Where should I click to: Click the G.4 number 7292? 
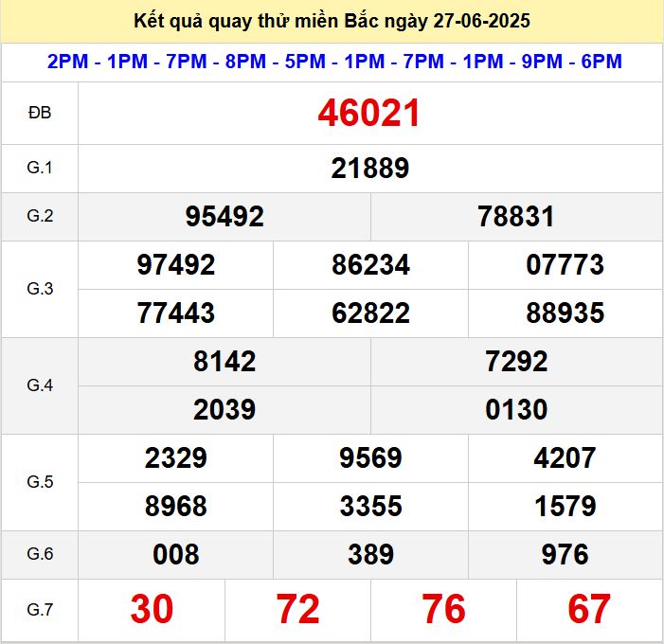[516, 362]
